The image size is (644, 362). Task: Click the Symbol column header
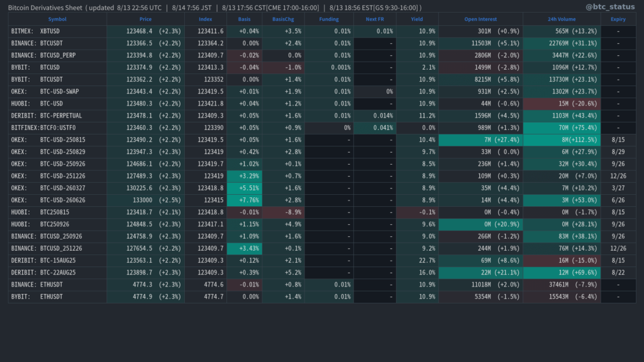point(57,19)
